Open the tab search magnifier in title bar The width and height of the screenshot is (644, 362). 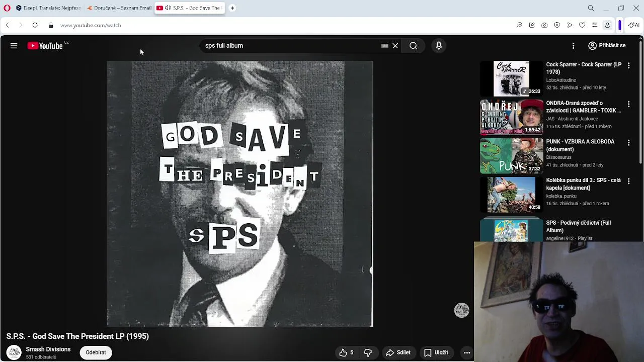tap(591, 8)
